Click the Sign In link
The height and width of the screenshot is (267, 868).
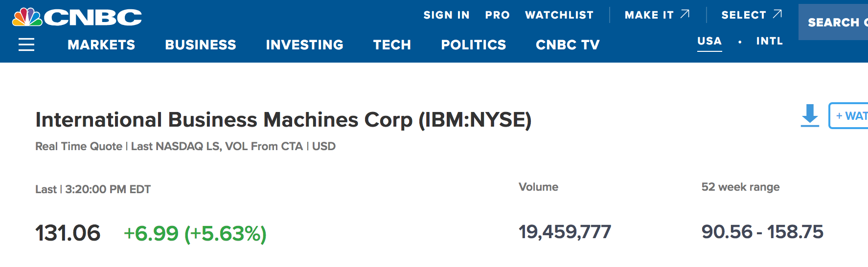tap(446, 15)
